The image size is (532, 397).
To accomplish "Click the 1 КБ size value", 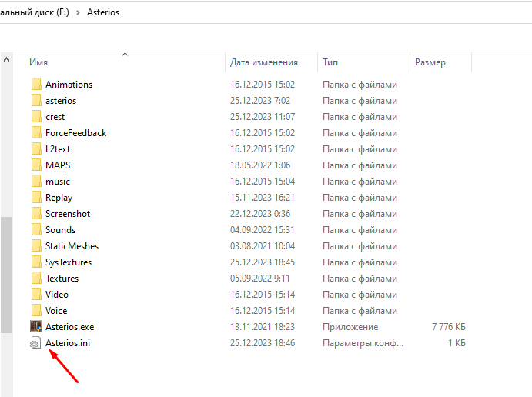I will click(x=457, y=343).
